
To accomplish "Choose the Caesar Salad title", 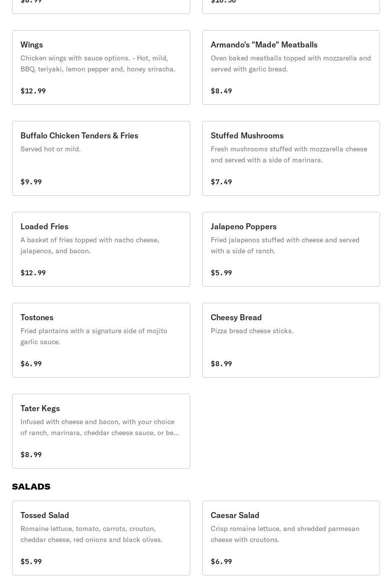I will pyautogui.click(x=235, y=515).
